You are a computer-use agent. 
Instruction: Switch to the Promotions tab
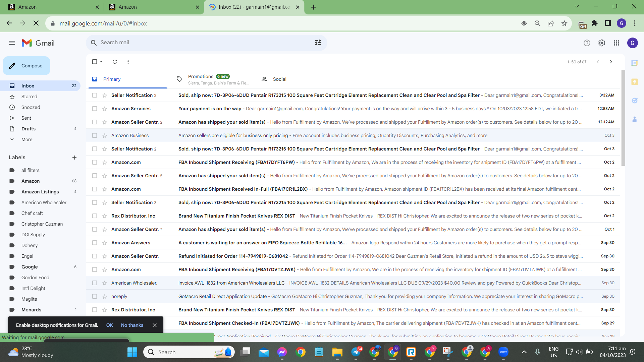213,79
